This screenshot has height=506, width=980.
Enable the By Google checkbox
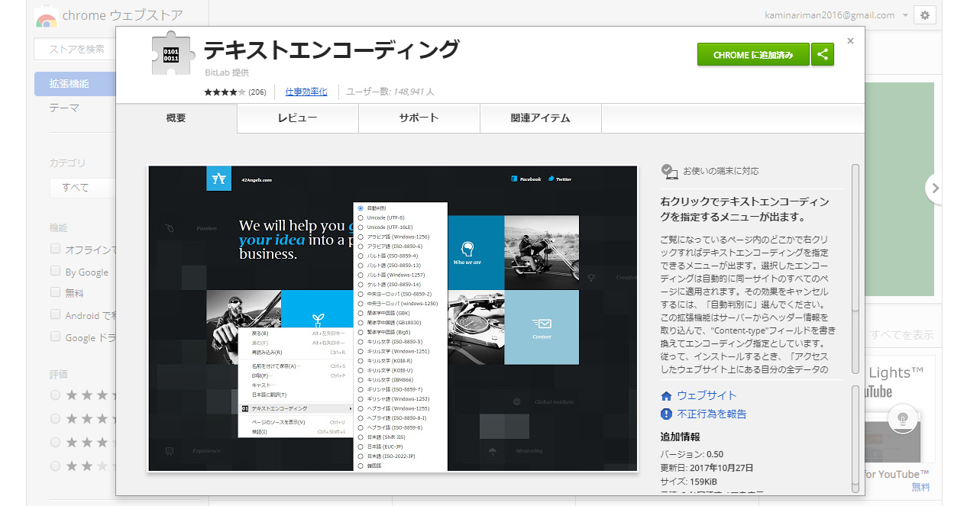click(x=55, y=271)
